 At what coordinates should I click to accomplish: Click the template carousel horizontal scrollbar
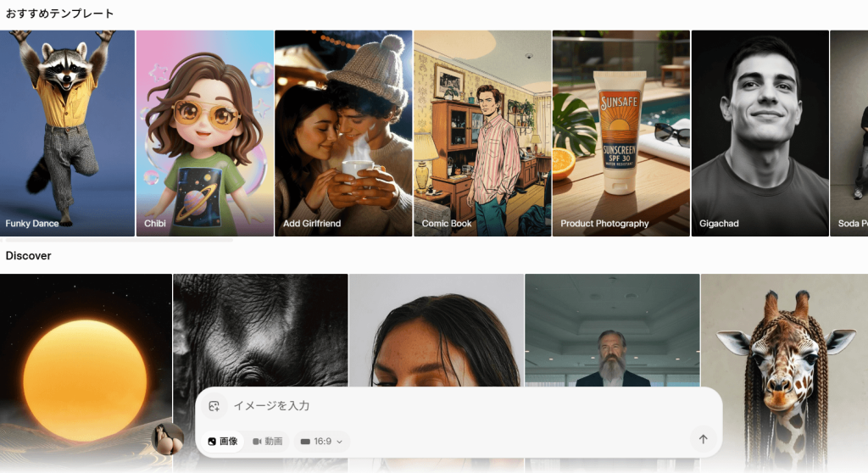pos(117,241)
